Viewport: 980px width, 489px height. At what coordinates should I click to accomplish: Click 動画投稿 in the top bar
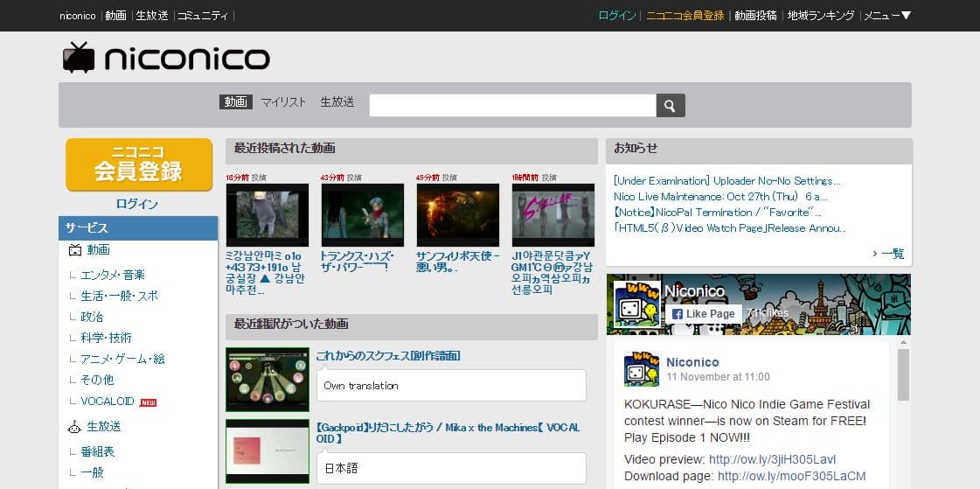[755, 16]
